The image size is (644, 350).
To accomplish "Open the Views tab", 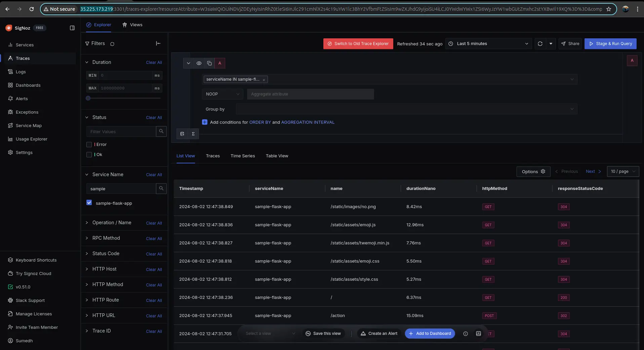I will point(132,25).
